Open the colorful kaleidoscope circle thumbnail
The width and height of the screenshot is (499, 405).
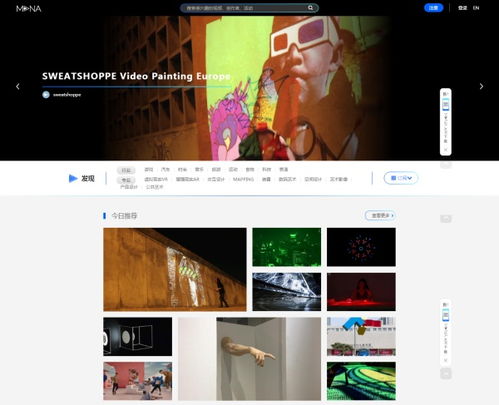coord(361,247)
